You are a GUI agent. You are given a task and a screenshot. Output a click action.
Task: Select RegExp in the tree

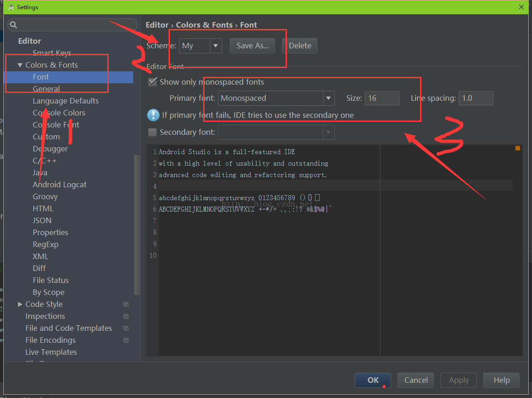tap(46, 244)
